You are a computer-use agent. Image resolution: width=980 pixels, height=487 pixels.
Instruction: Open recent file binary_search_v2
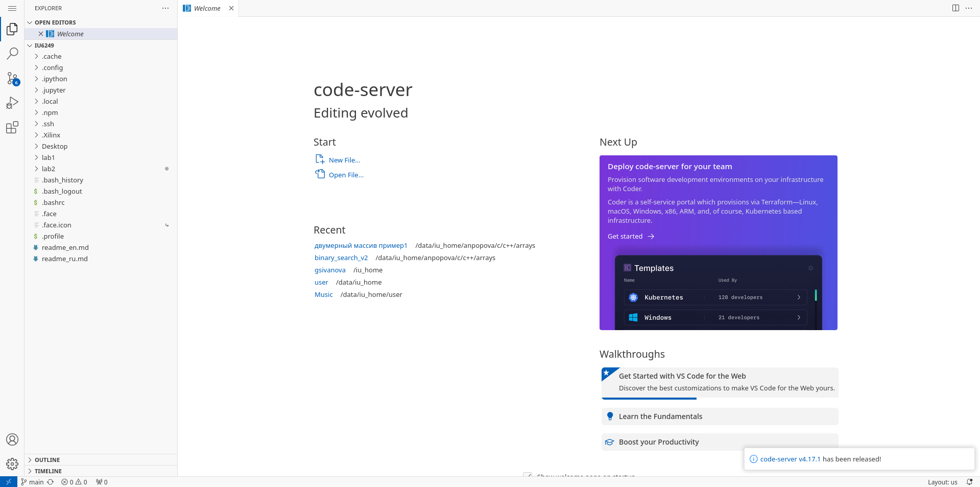point(341,258)
